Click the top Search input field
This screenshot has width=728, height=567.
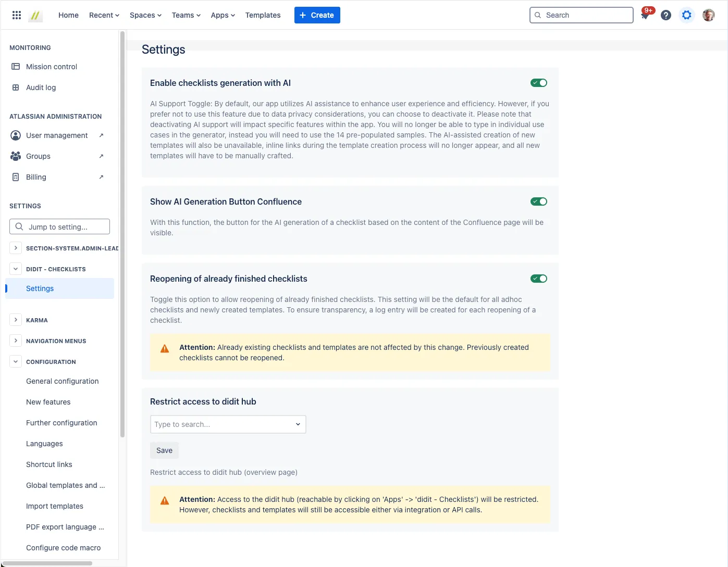(x=582, y=15)
